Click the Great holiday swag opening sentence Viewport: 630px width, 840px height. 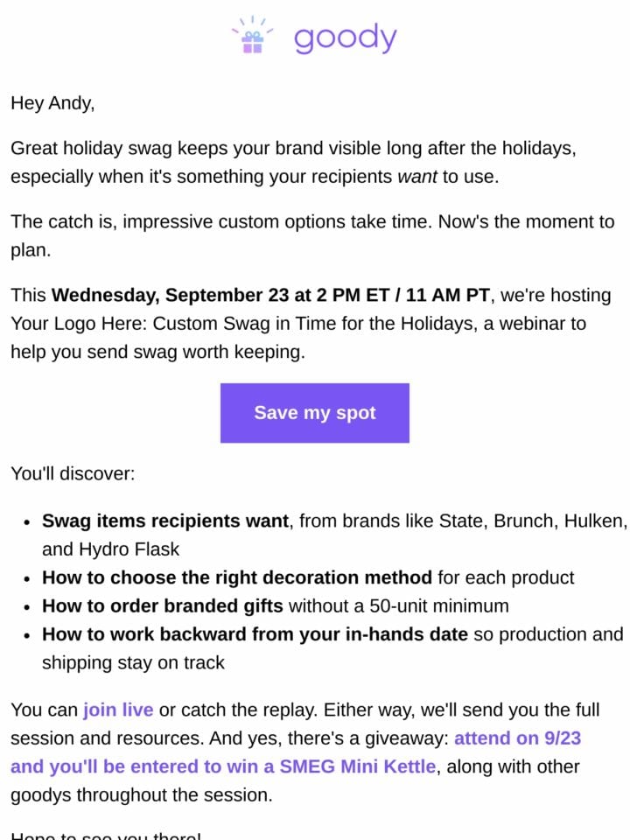pyautogui.click(x=293, y=163)
